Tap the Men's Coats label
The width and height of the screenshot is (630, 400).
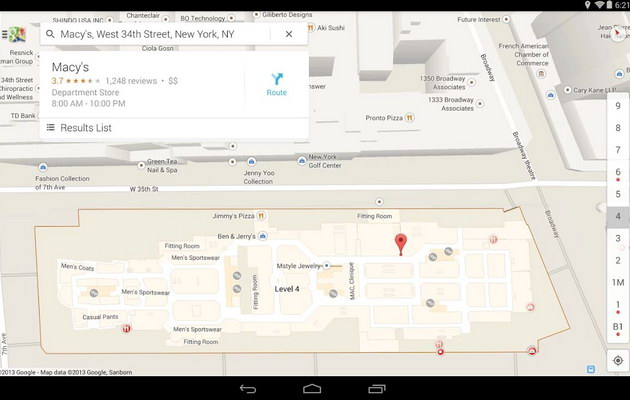coord(78,267)
